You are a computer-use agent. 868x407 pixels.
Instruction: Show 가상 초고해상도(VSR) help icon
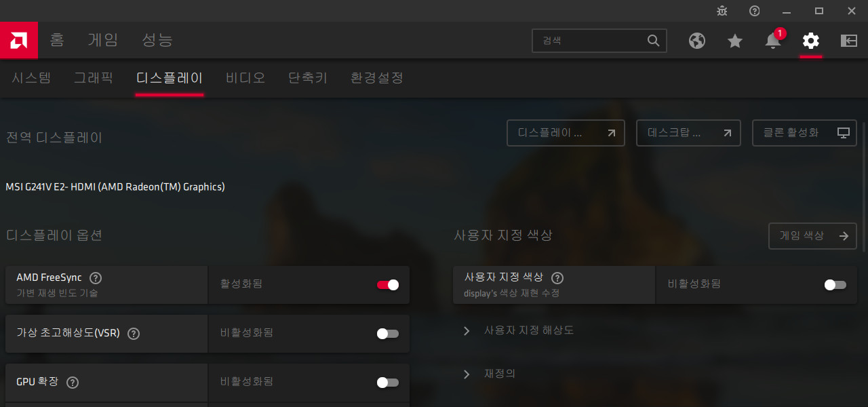click(x=134, y=333)
